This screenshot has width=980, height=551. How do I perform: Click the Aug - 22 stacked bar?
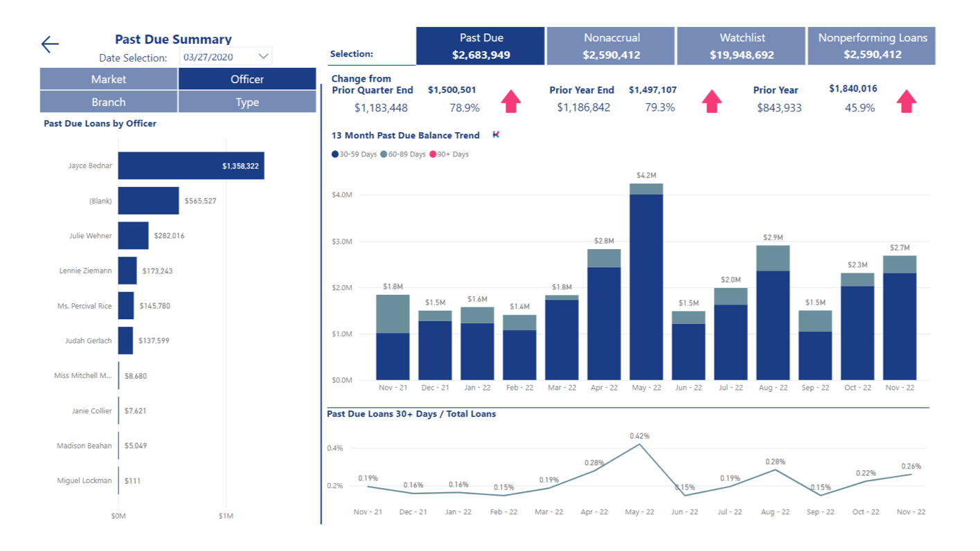[773, 312]
